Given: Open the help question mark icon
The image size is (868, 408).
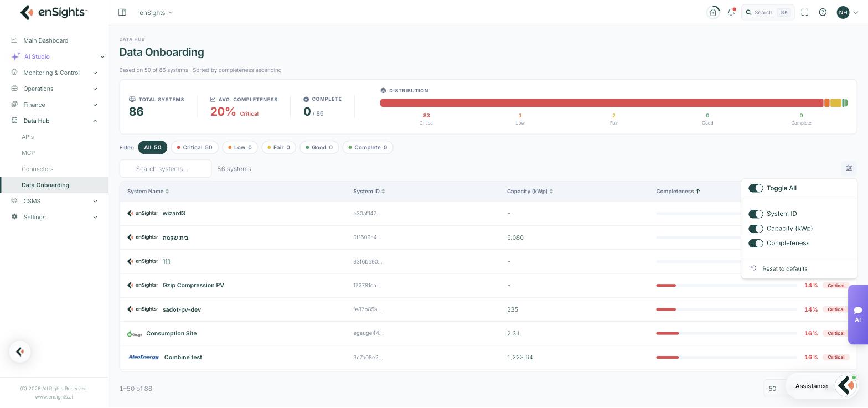Looking at the screenshot, I should coord(823,12).
